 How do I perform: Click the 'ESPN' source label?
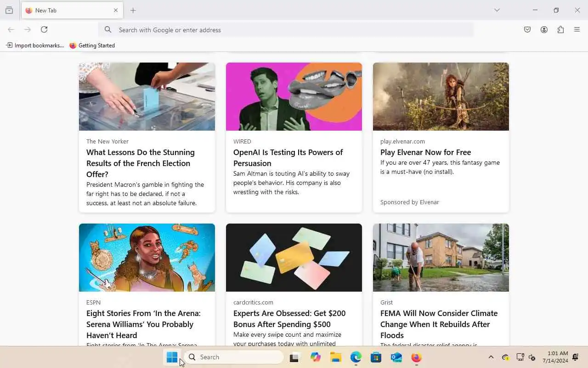point(93,302)
